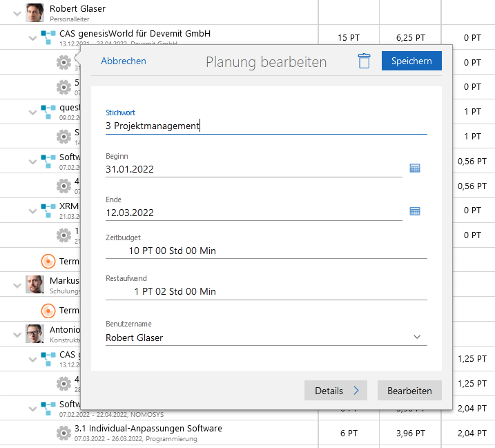The height and width of the screenshot is (448, 495).
Task: Click gear icon of 3.1 Individual-Anpassungen Software
Action: pyautogui.click(x=64, y=433)
